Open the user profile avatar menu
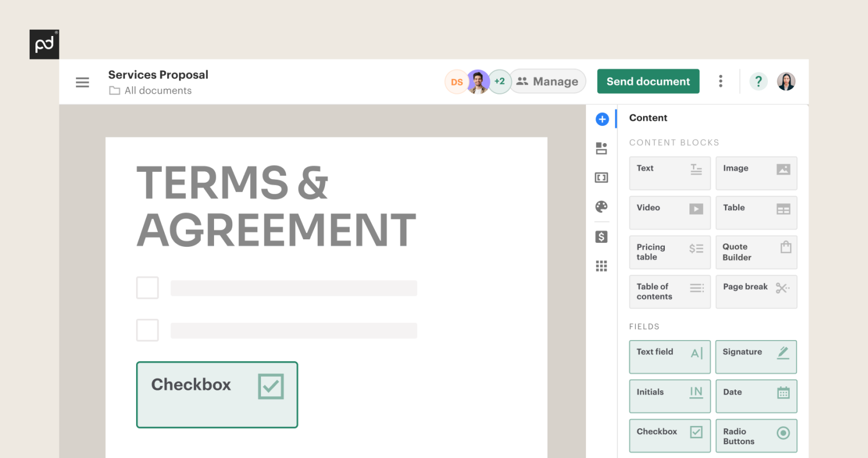This screenshot has height=458, width=868. [786, 81]
